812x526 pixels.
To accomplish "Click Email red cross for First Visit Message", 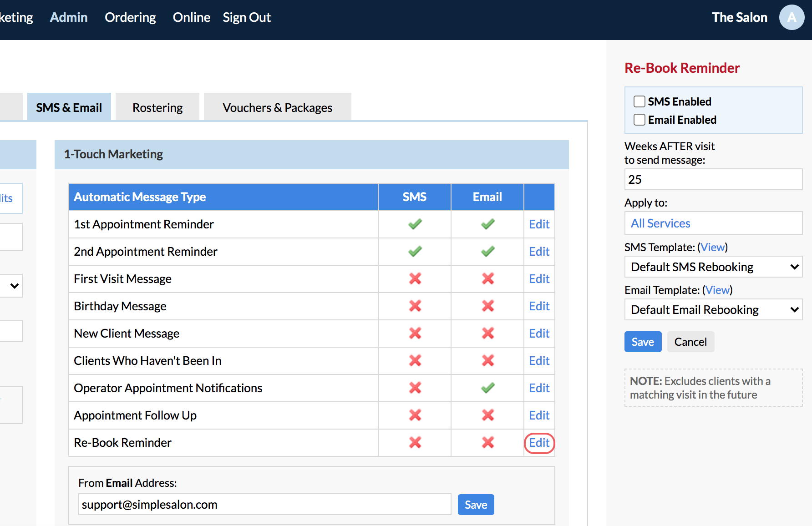I will (487, 279).
